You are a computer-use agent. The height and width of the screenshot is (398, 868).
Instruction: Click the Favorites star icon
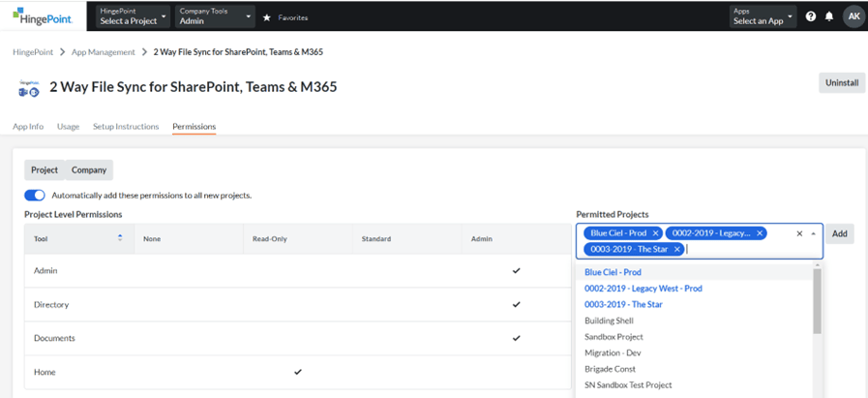point(267,17)
